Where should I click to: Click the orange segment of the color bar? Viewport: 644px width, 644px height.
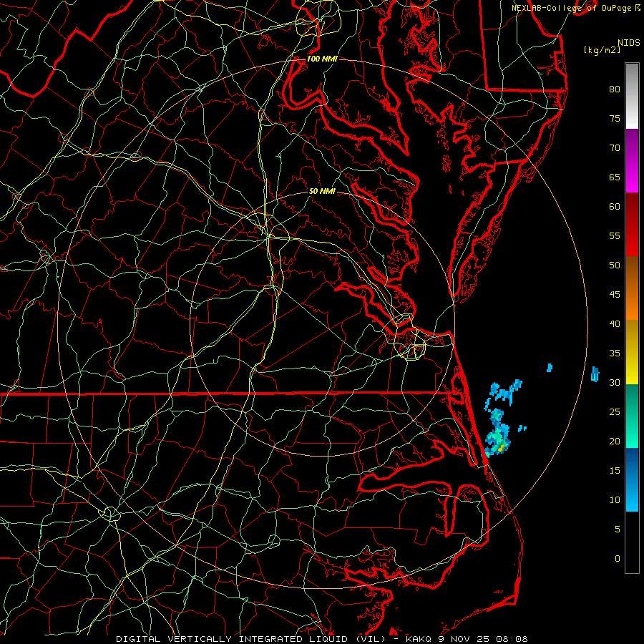(x=632, y=288)
